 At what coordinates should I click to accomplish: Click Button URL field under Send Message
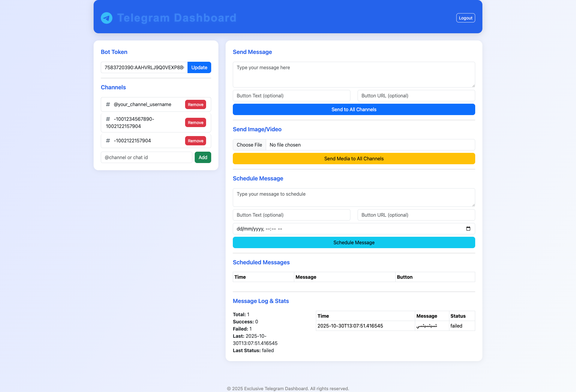[416, 96]
